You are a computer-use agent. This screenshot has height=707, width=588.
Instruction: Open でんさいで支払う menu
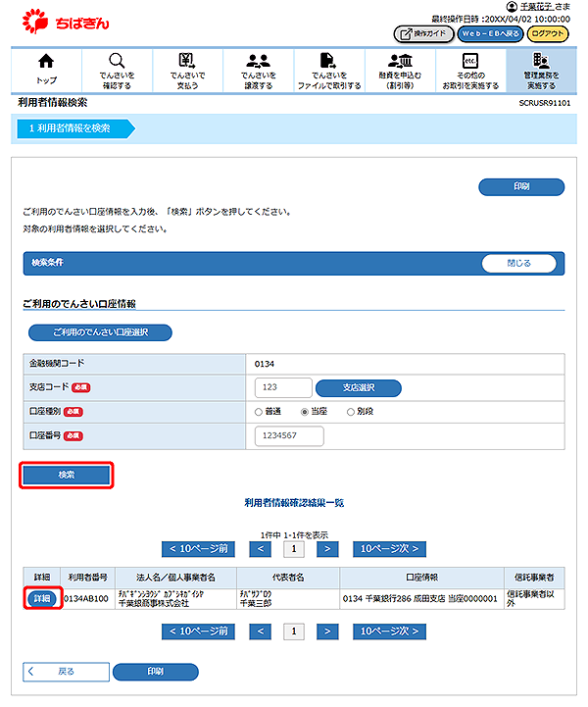187,70
